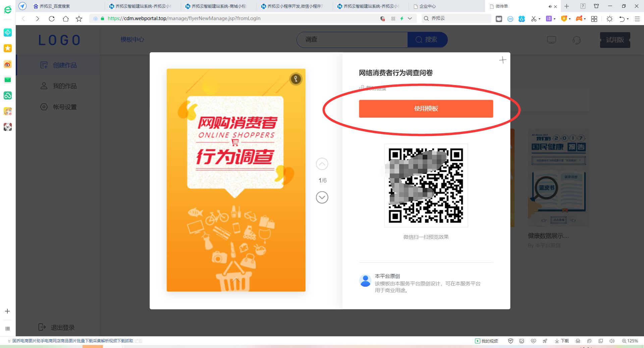This screenshot has width=644, height=348.
Task: Click the address bar URL
Action: (x=184, y=18)
